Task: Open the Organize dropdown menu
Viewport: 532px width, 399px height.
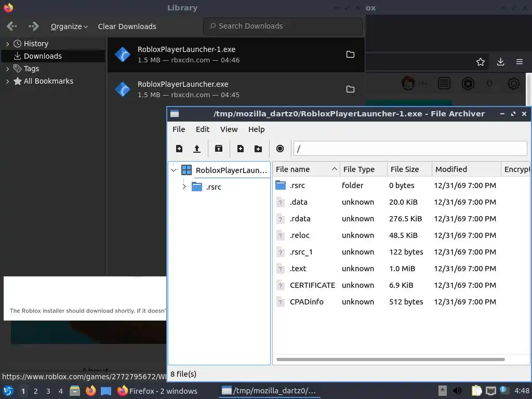Action: (x=69, y=26)
